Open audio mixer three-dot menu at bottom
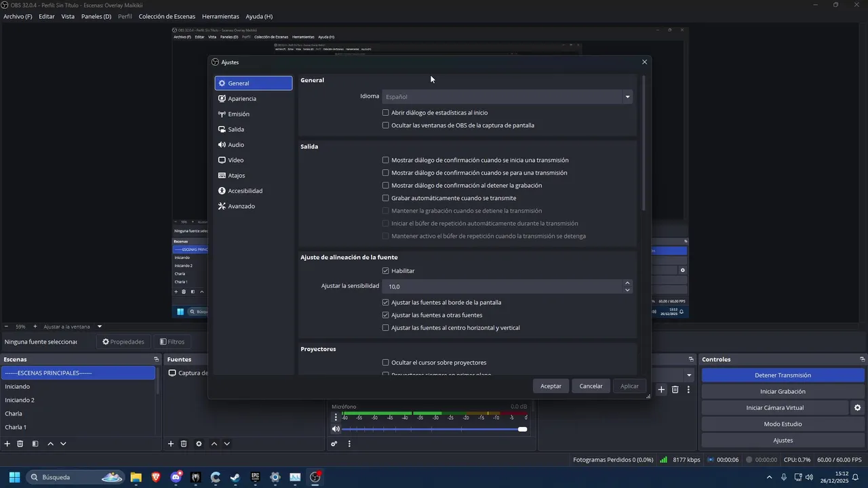Image resolution: width=868 pixels, height=488 pixels. click(349, 444)
